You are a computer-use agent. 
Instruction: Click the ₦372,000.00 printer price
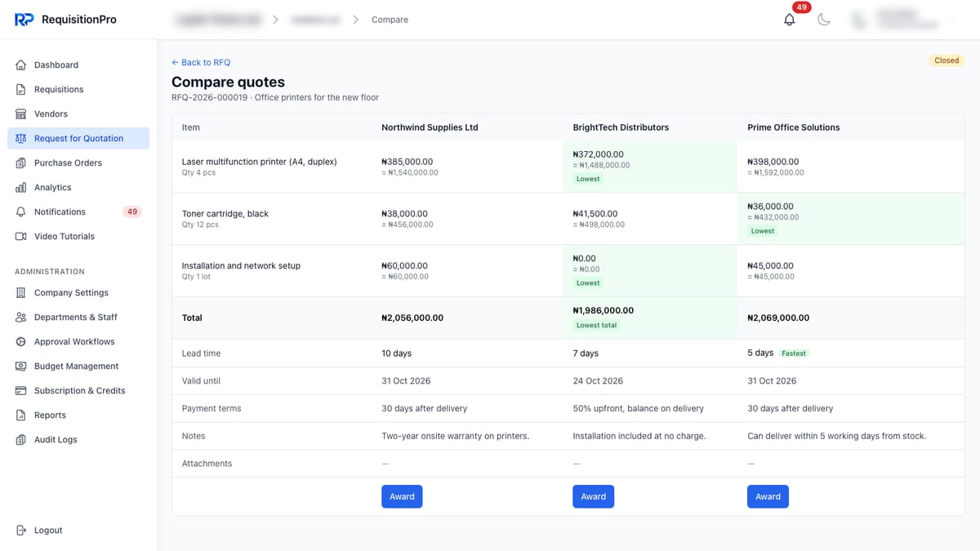tap(598, 154)
